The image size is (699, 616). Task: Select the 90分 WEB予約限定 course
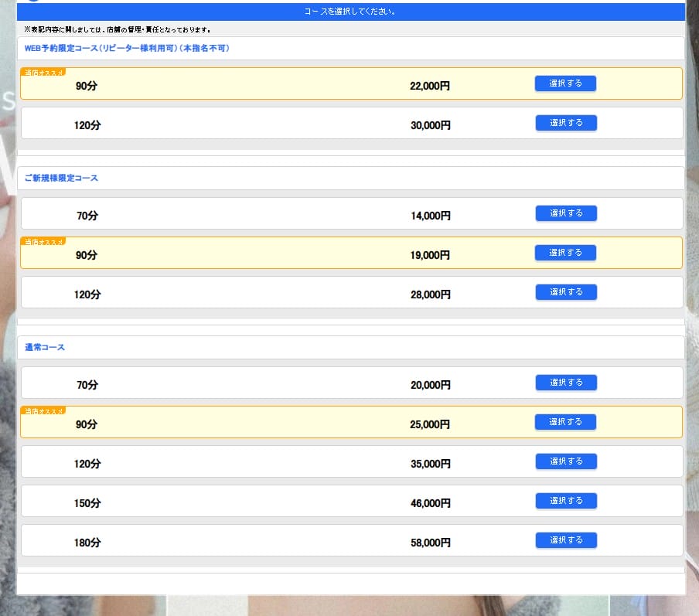click(x=565, y=83)
